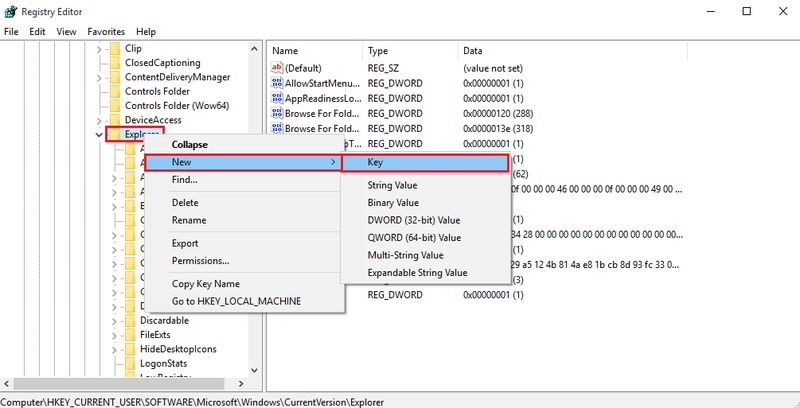Maximize the Registry Editor window
Image resolution: width=800 pixels, height=408 pixels.
coord(746,11)
